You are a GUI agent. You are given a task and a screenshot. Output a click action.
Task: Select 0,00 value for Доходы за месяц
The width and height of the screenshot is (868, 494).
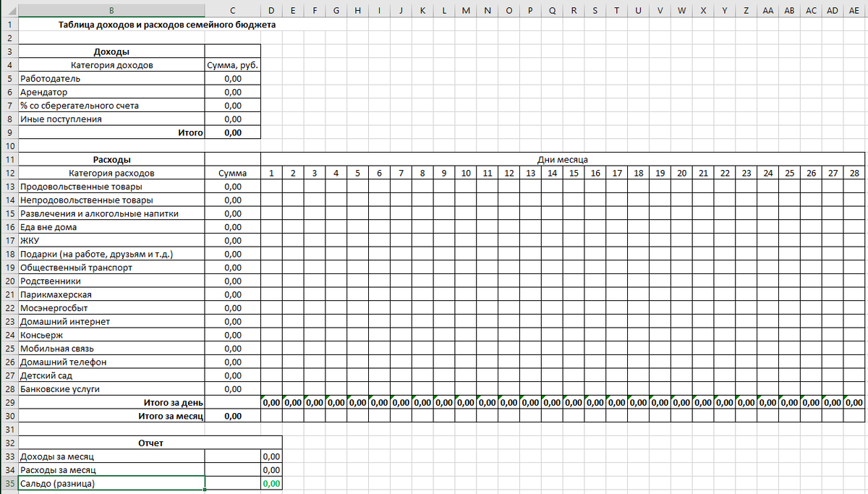tap(271, 456)
